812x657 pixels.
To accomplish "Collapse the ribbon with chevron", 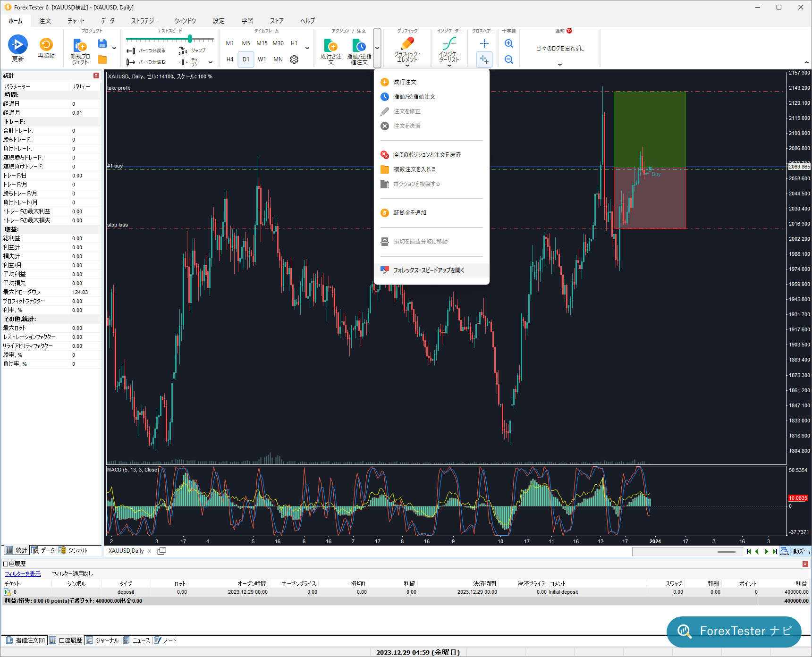I will tap(806, 62).
